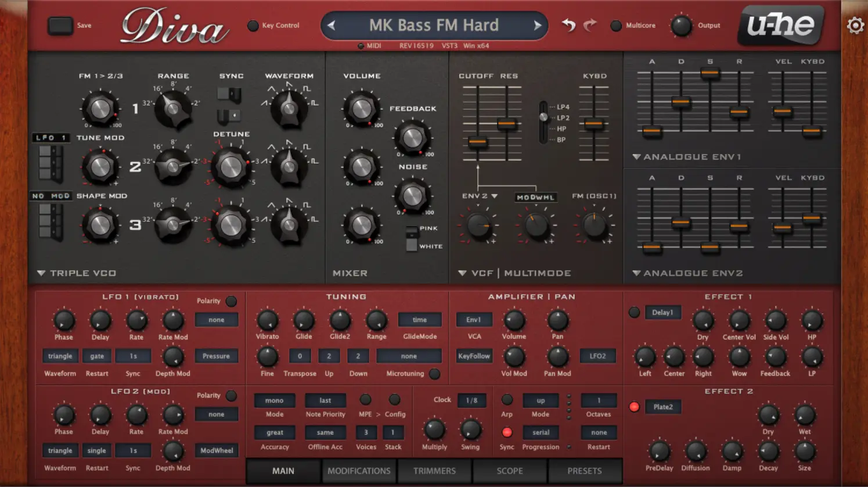Open the PRESETS tab
Viewport: 868px width, 487px height.
click(584, 471)
